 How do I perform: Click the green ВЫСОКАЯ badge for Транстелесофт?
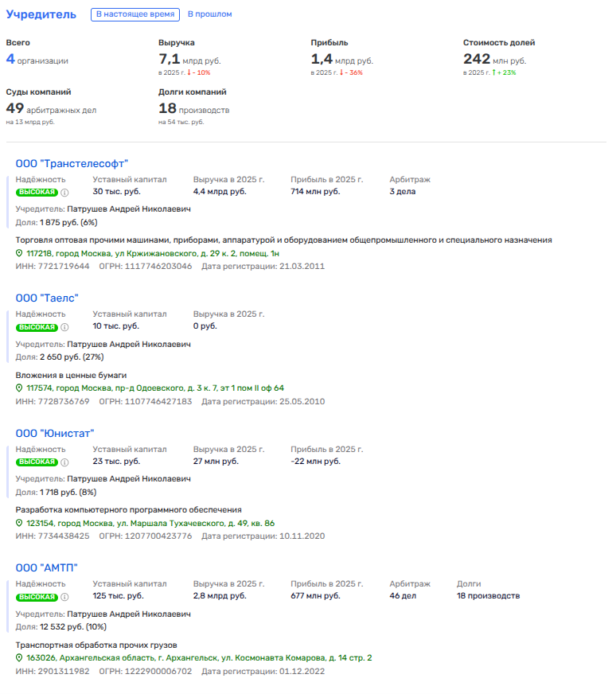[37, 192]
